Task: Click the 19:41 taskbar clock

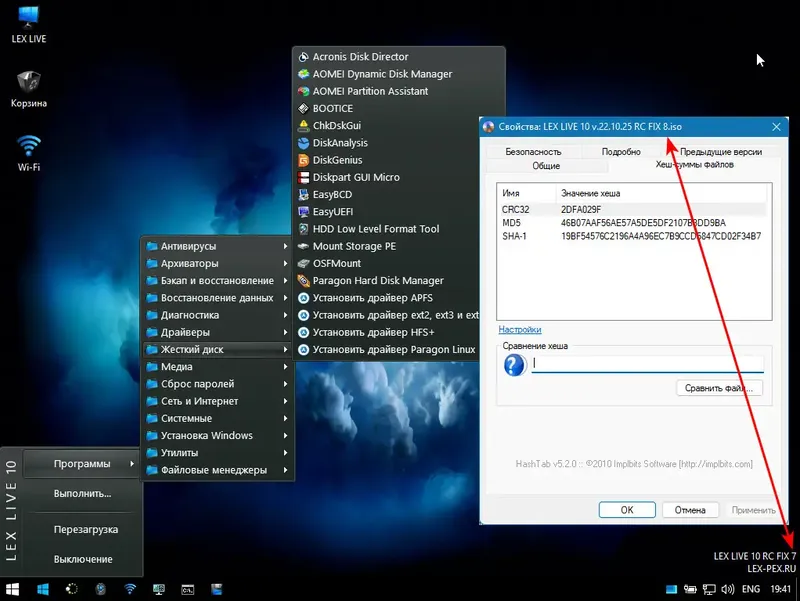Action: 780,589
